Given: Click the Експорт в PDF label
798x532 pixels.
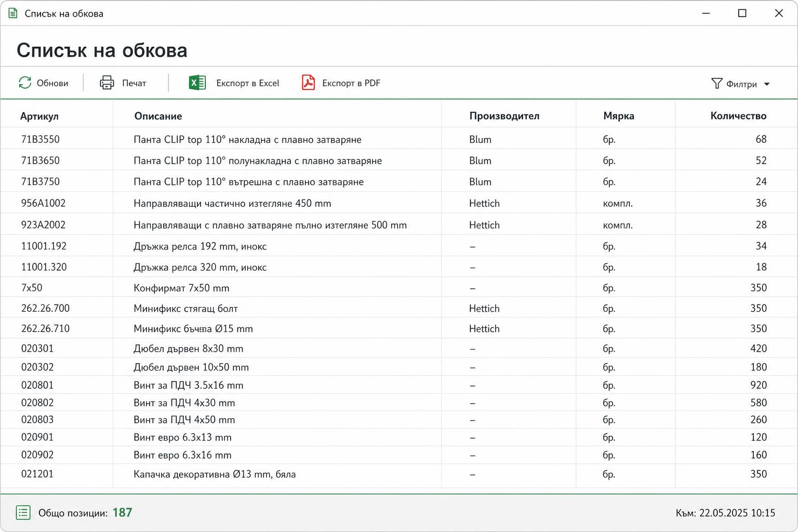Looking at the screenshot, I should pyautogui.click(x=351, y=83).
